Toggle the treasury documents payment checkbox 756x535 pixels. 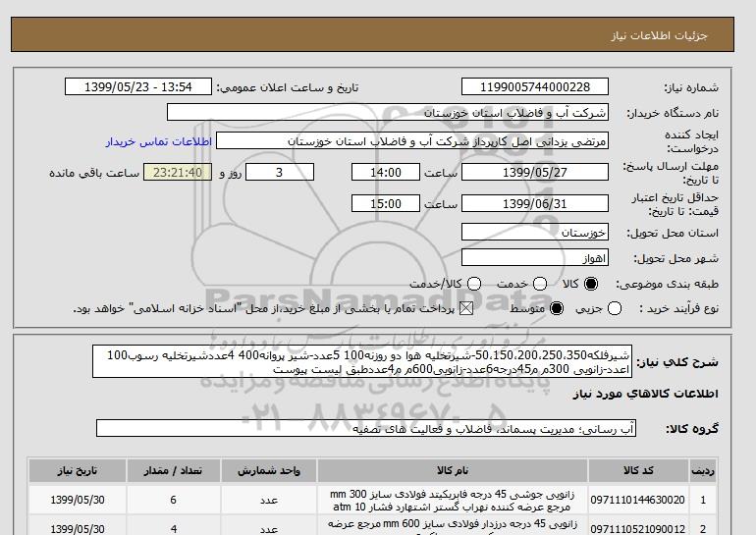pos(466,308)
